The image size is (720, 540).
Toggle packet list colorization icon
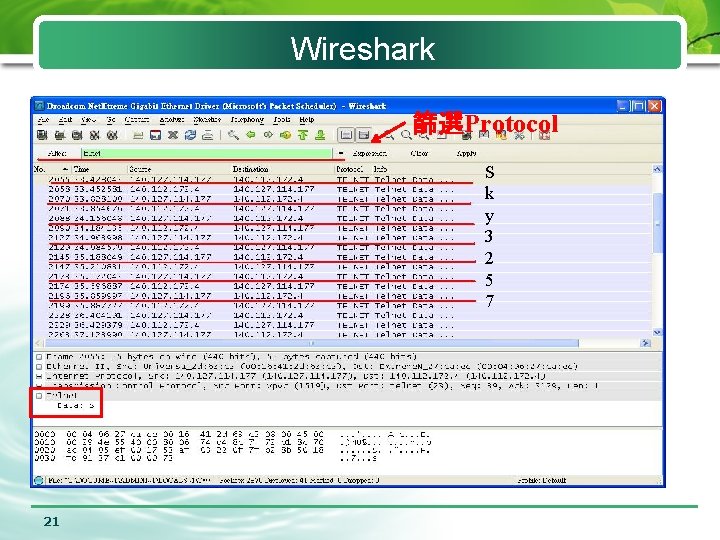coord(346,135)
